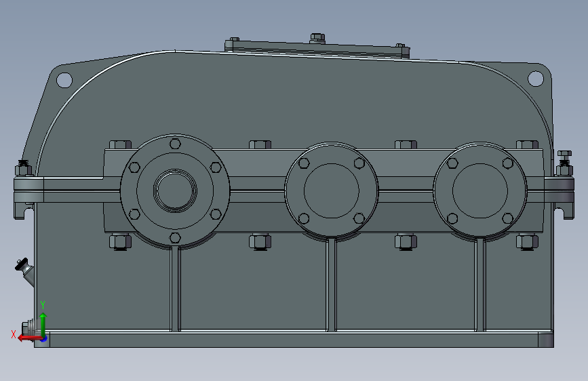The image size is (588, 381).
Task: Select the spring bolt on the left flange end
Action: [x=23, y=167]
